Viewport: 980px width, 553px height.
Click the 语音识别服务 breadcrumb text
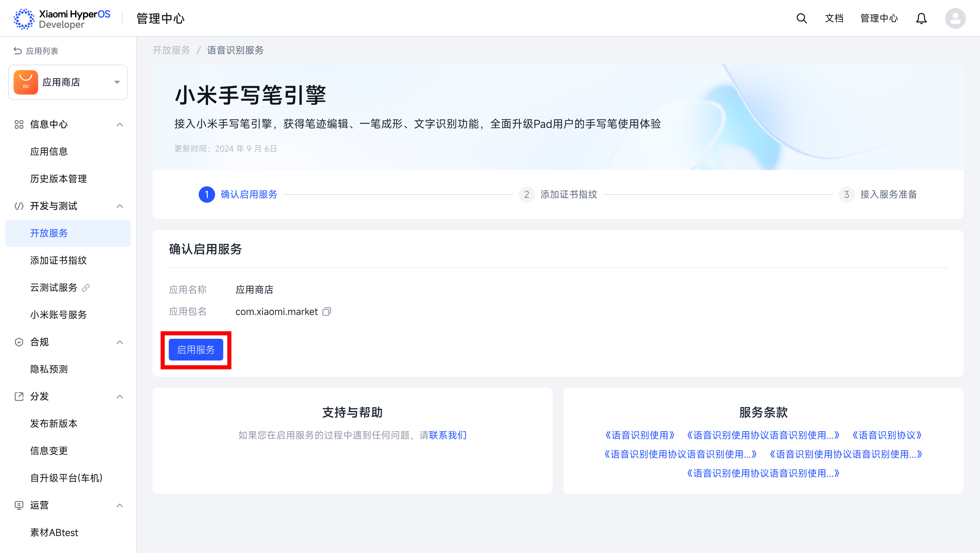pyautogui.click(x=235, y=50)
